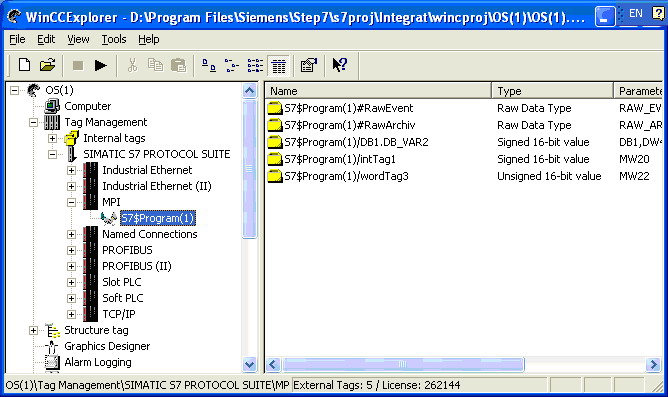This screenshot has width=668, height=397.
Task: Click the Tag Management icon
Action: point(52,122)
